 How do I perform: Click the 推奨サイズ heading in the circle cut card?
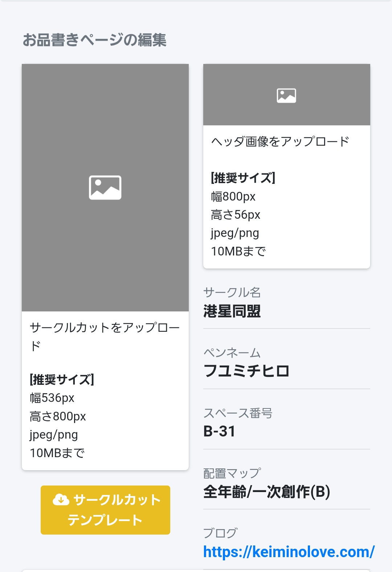click(x=62, y=380)
